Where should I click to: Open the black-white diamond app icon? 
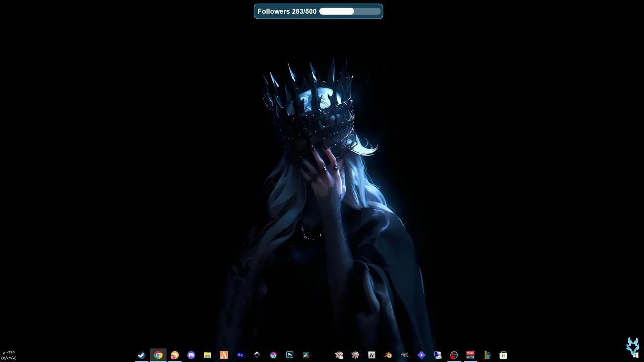coord(257,355)
